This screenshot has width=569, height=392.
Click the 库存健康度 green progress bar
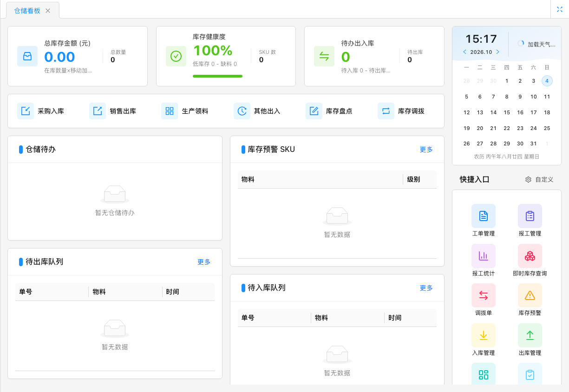click(217, 76)
